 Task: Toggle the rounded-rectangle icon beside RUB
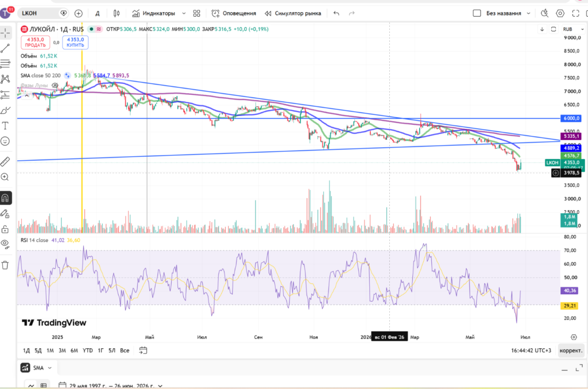[553, 29]
